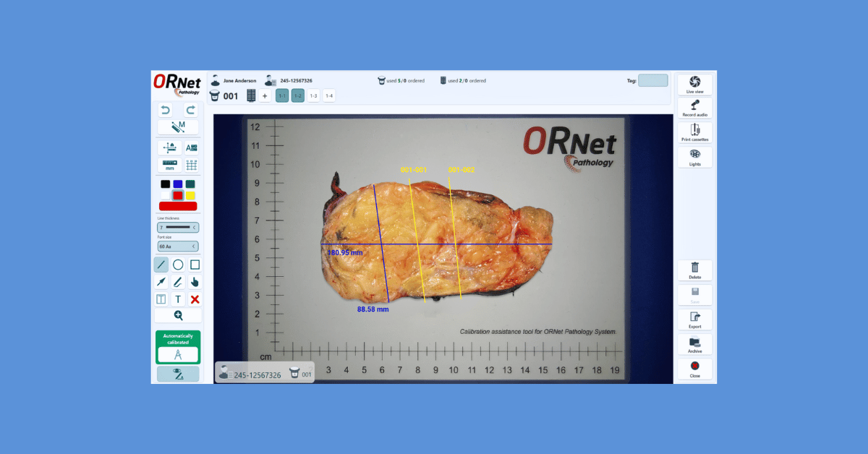Click the red Close button

tap(695, 369)
